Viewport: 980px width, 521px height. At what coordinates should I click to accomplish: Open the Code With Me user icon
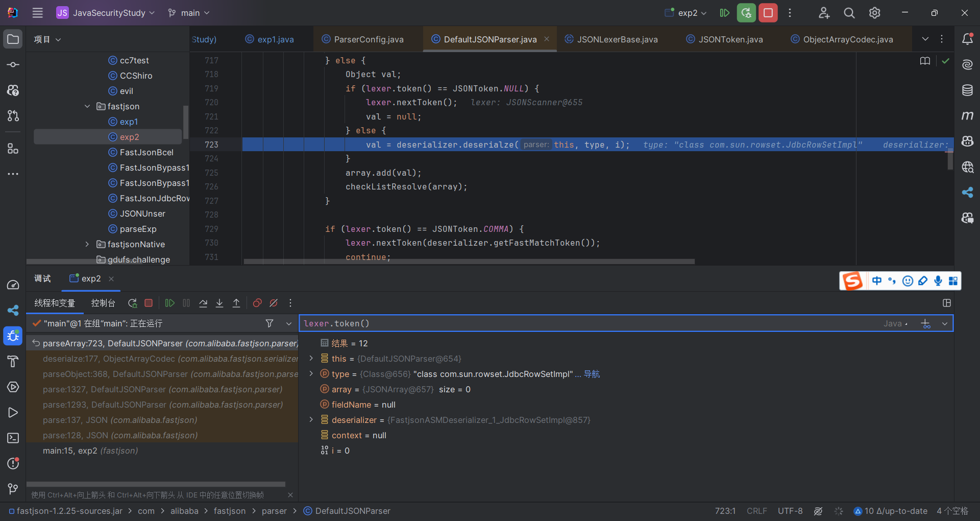click(824, 13)
